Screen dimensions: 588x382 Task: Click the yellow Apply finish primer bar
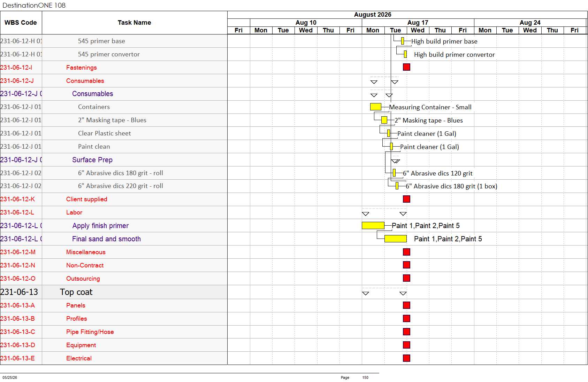click(373, 225)
